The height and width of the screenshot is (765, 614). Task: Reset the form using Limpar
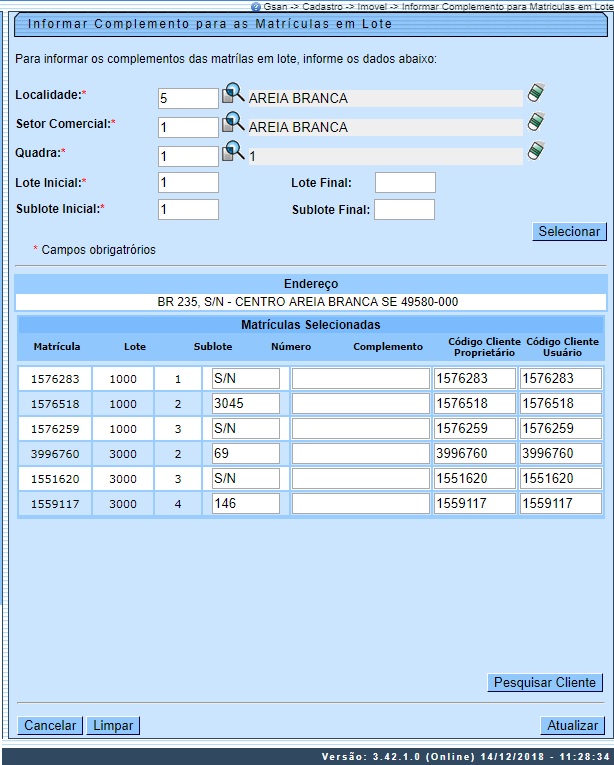[x=113, y=726]
